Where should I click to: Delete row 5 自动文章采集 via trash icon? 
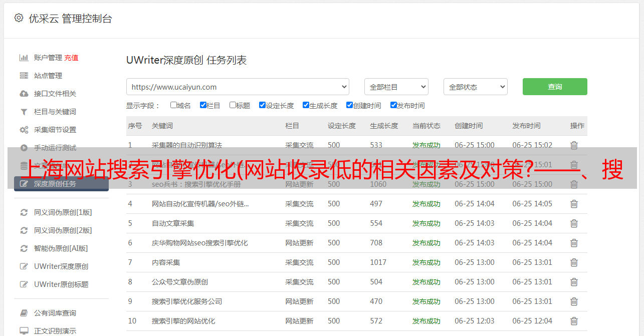tap(574, 223)
